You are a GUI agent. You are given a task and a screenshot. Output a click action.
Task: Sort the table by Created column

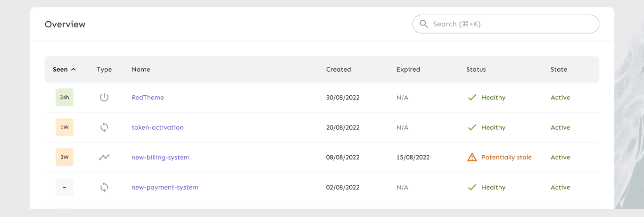(339, 69)
